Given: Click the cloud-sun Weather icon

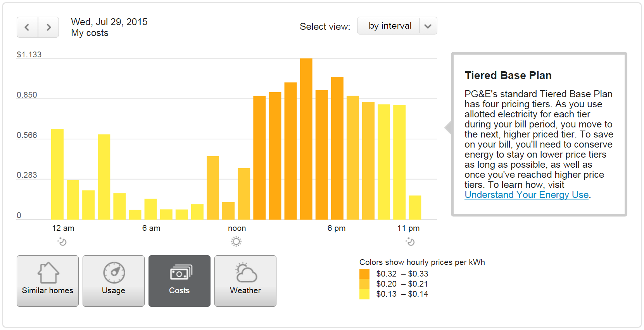Looking at the screenshot, I should (x=246, y=273).
